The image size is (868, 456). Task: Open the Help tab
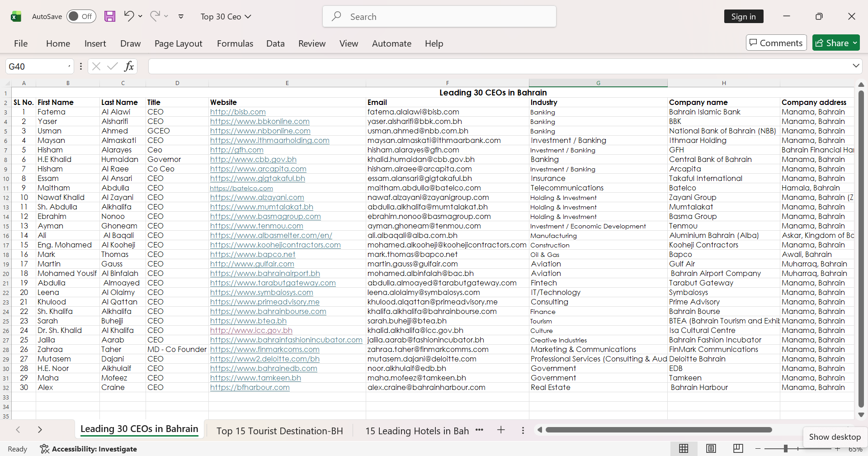point(434,43)
